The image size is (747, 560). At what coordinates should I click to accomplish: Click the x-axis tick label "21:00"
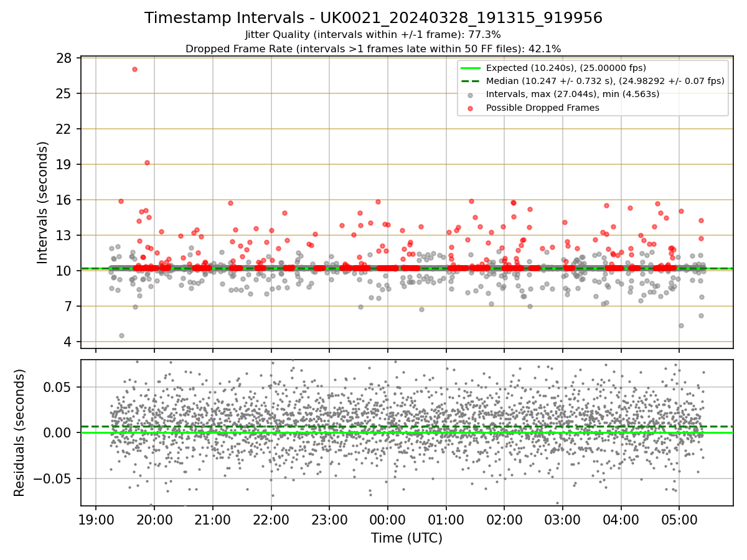(x=213, y=520)
